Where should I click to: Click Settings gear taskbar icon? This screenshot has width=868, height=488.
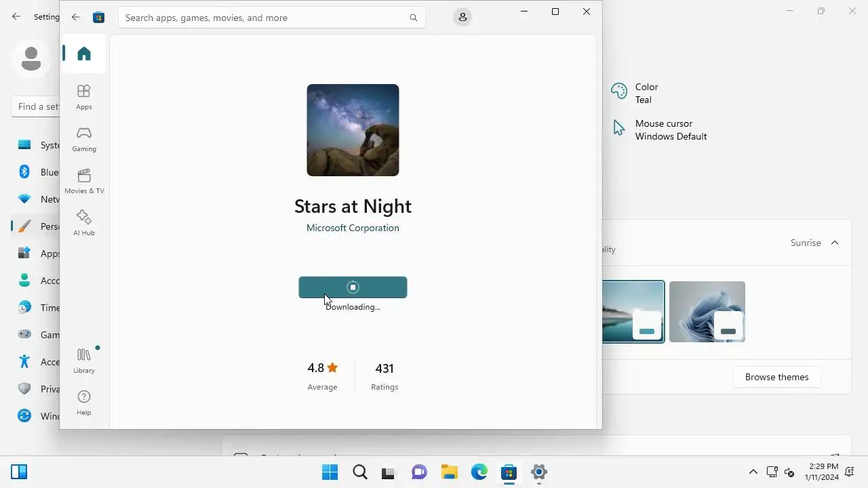click(x=539, y=472)
